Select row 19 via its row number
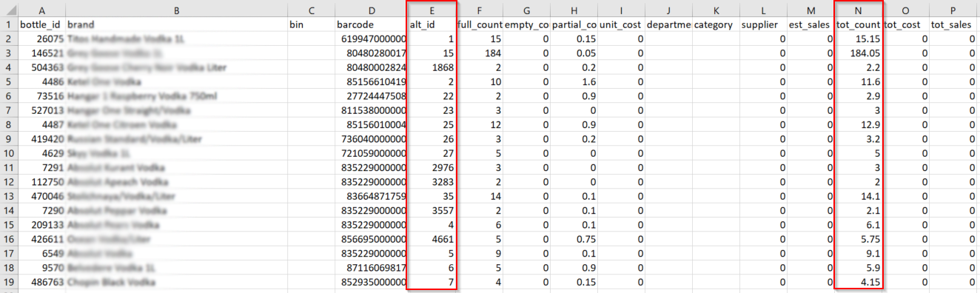980x293 pixels. tap(9, 282)
